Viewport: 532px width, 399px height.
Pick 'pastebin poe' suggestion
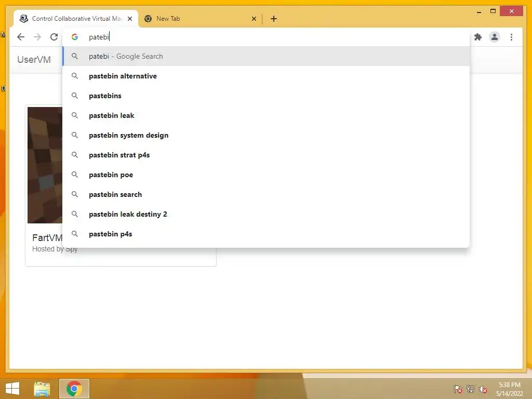click(267, 175)
